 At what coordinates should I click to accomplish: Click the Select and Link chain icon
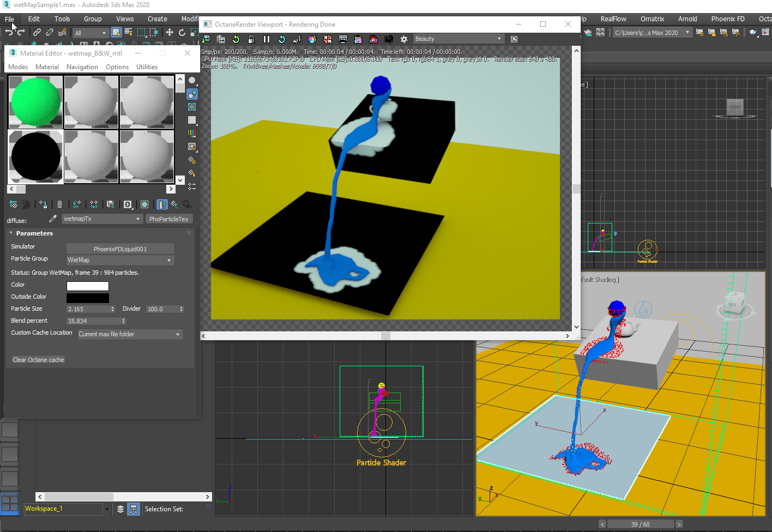[37, 33]
